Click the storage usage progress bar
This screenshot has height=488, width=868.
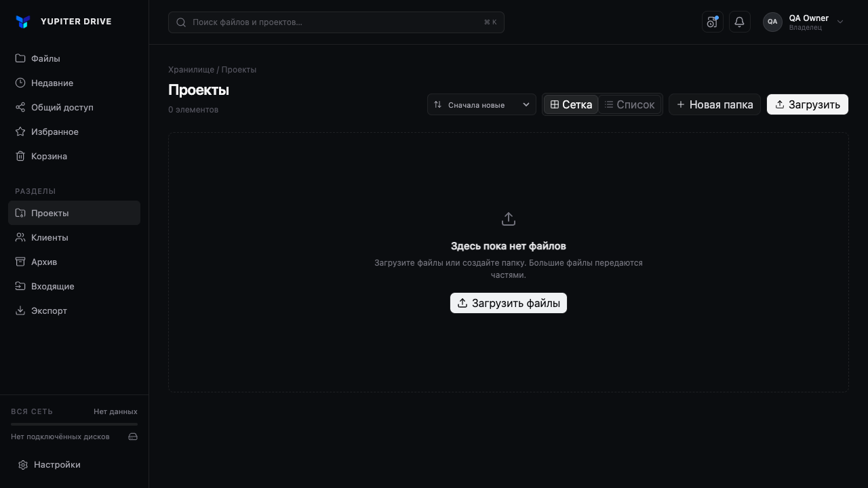tap(75, 424)
